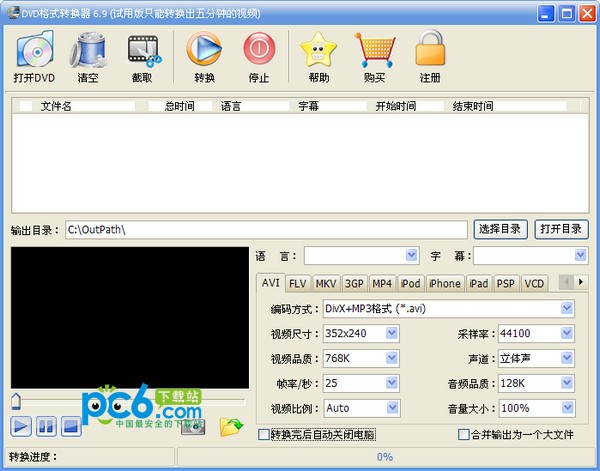Close the DVD格式转换器 window

coord(587,14)
